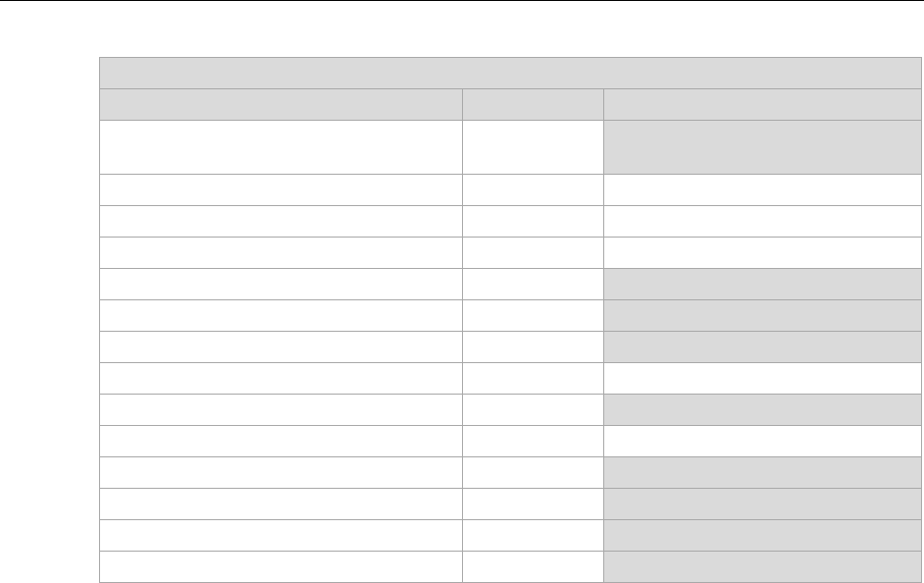This screenshot has height=583, width=924.
Task: Select the fourth data row's middle-column cell
Action: 533,252
